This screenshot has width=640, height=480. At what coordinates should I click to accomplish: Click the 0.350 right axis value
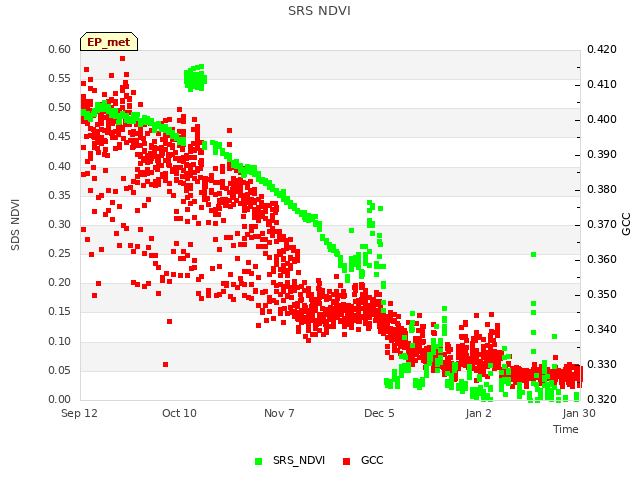pos(602,295)
